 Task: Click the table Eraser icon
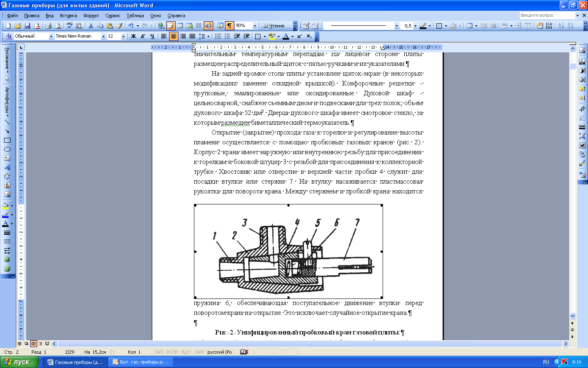pyautogui.click(x=316, y=26)
